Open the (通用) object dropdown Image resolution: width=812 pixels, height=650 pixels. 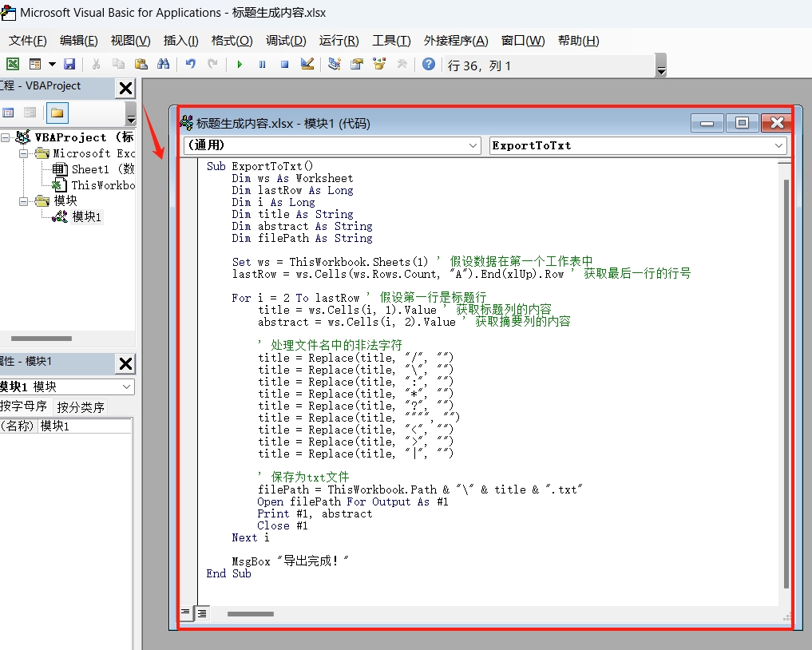(x=332, y=145)
